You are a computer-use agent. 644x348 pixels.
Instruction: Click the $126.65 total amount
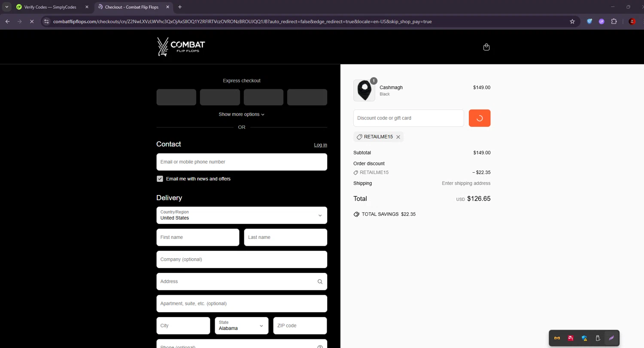(479, 198)
